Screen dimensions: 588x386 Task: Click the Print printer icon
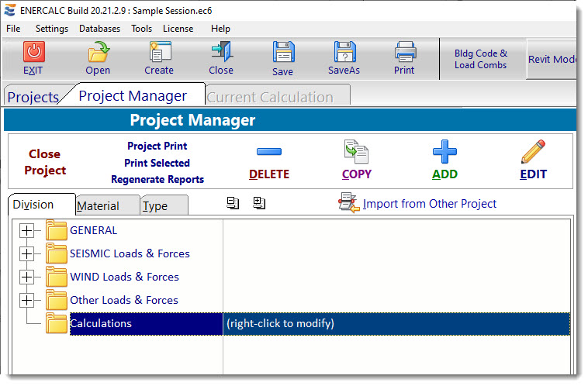pyautogui.click(x=405, y=52)
